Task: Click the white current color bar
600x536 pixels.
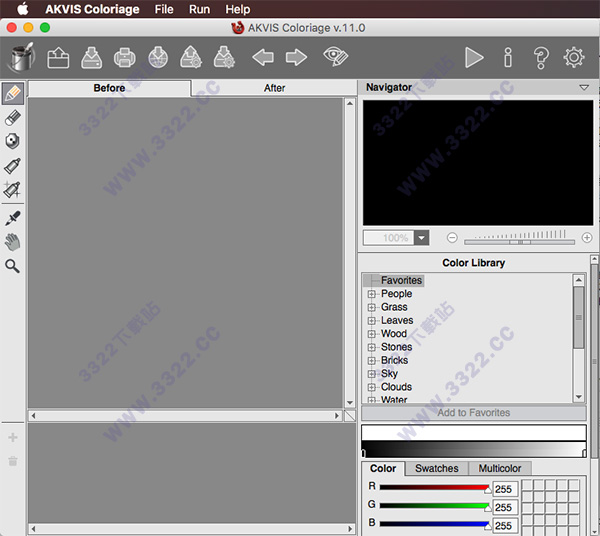Action: (474, 433)
